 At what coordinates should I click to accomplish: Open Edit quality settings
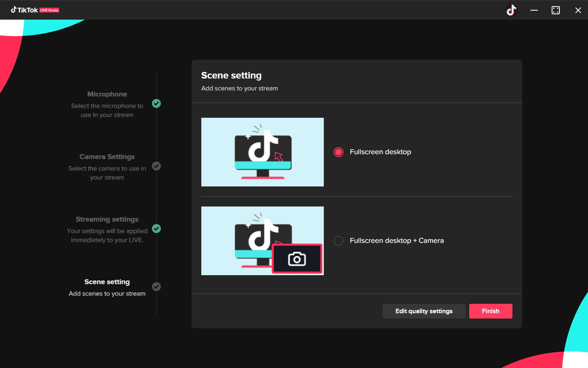[x=424, y=311]
